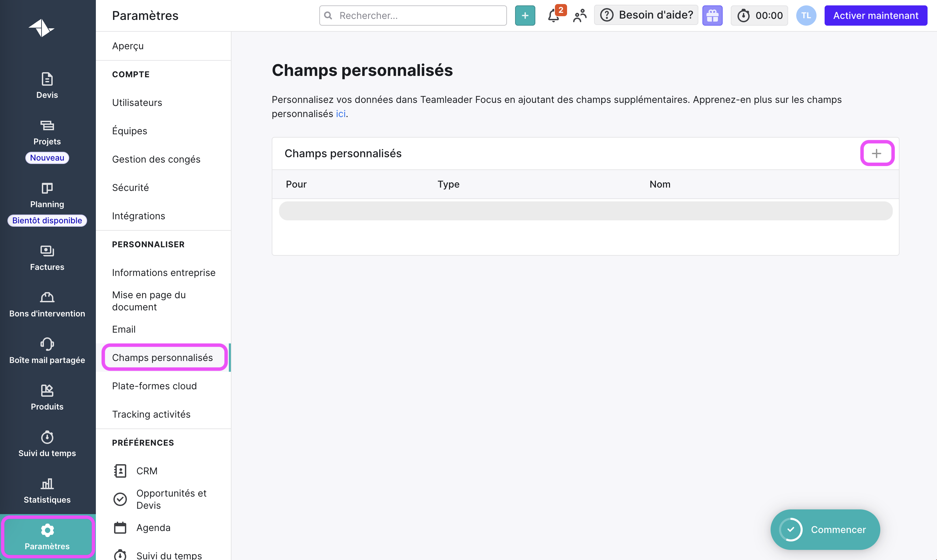Image resolution: width=937 pixels, height=560 pixels.
Task: Open the Statistiques section
Action: coord(47,491)
